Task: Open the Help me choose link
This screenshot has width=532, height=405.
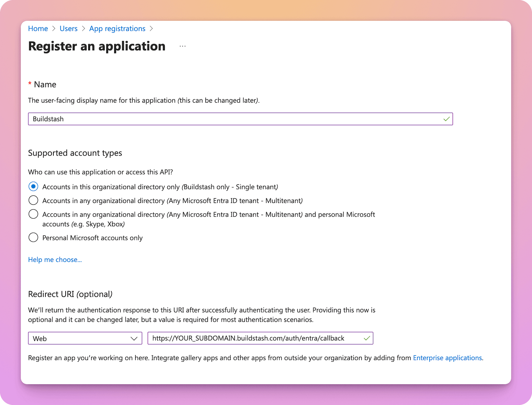Action: pyautogui.click(x=55, y=259)
